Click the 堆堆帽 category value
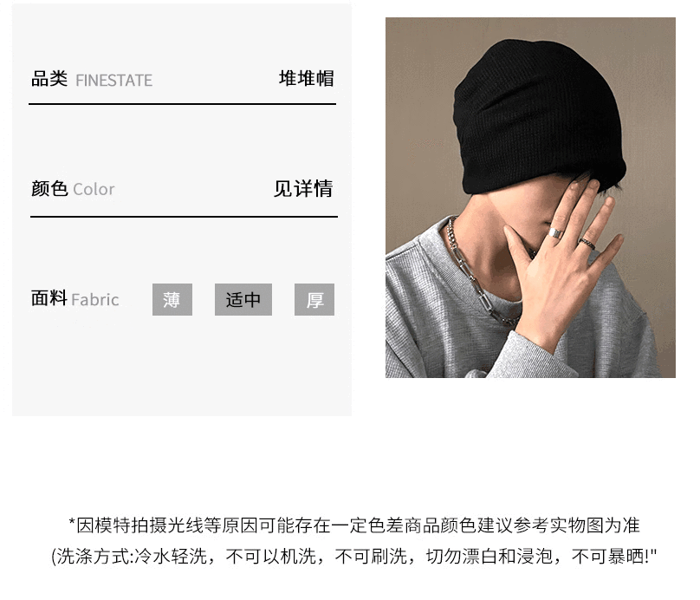Image resolution: width=700 pixels, height=600 pixels. pyautogui.click(x=307, y=79)
